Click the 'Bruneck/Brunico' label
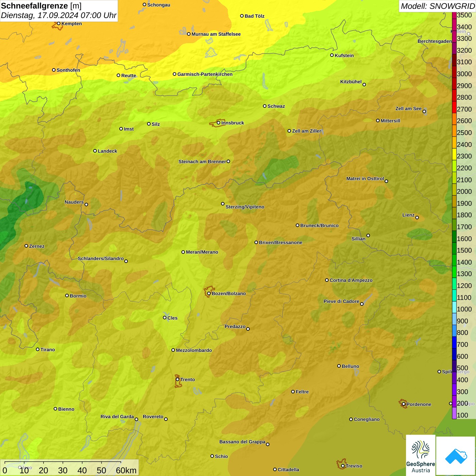This screenshot has height=476, width=476. [x=319, y=225]
